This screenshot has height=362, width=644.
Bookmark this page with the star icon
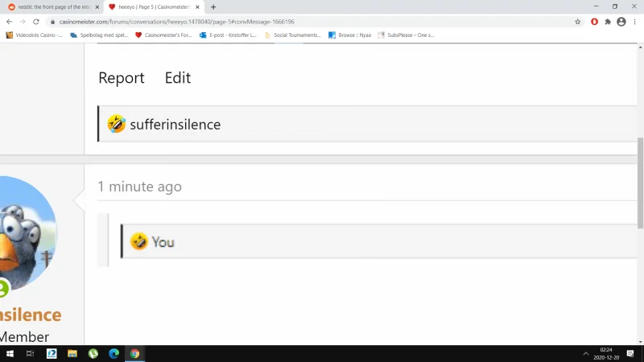pyautogui.click(x=577, y=22)
